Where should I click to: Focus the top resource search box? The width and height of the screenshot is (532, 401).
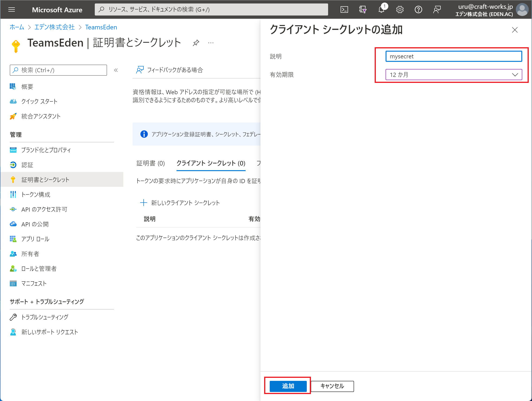211,10
